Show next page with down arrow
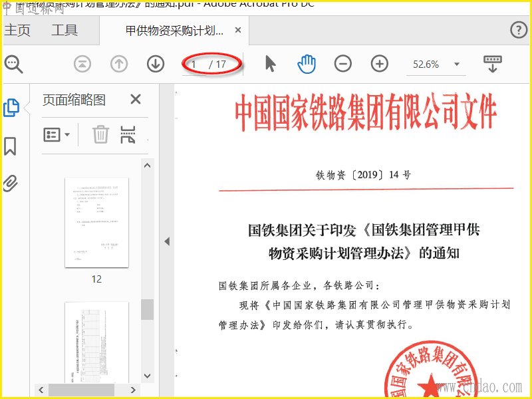 [156, 64]
